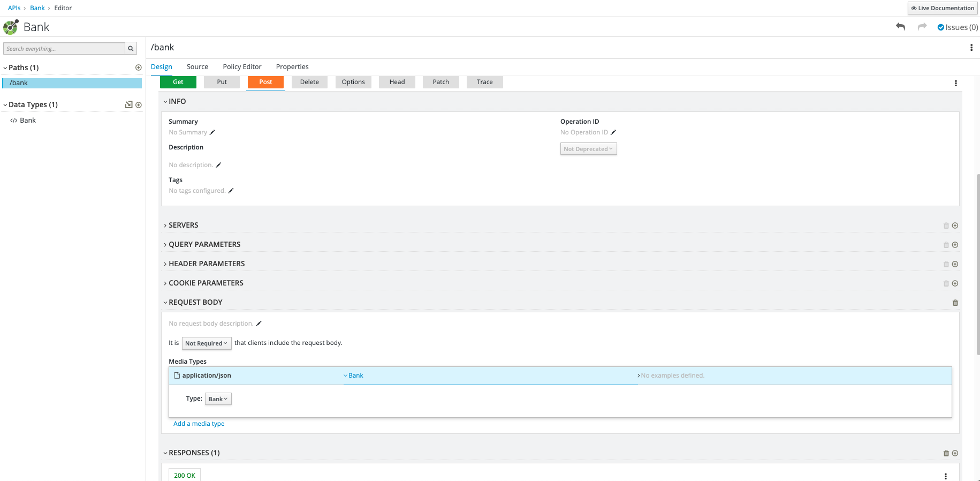Switch to the Source tab
The image size is (980, 481).
197,67
